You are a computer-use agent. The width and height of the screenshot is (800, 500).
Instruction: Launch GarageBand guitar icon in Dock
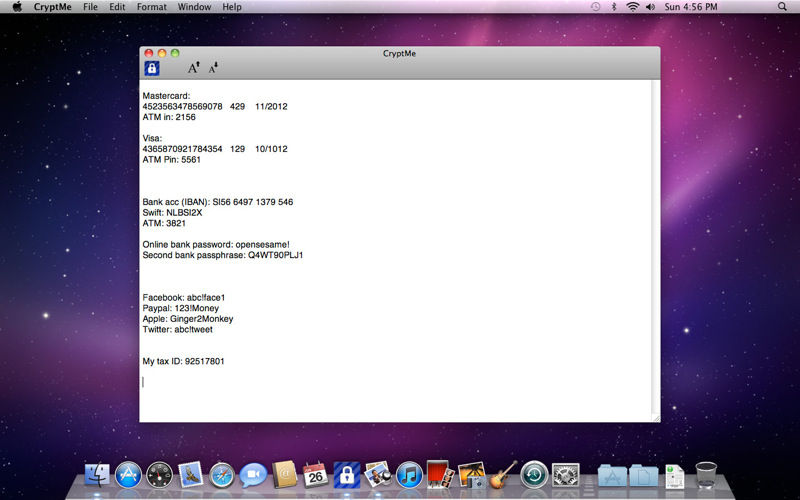point(503,475)
